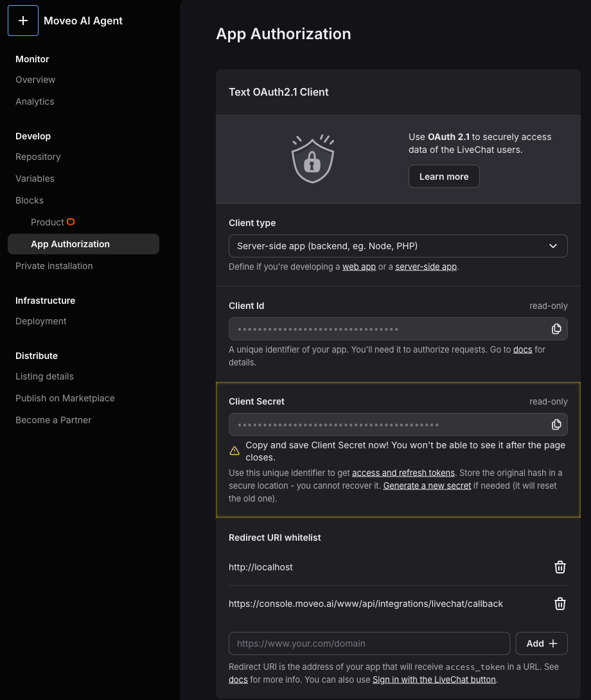Click read-only label beside Client Secret
591x700 pixels.
point(549,401)
